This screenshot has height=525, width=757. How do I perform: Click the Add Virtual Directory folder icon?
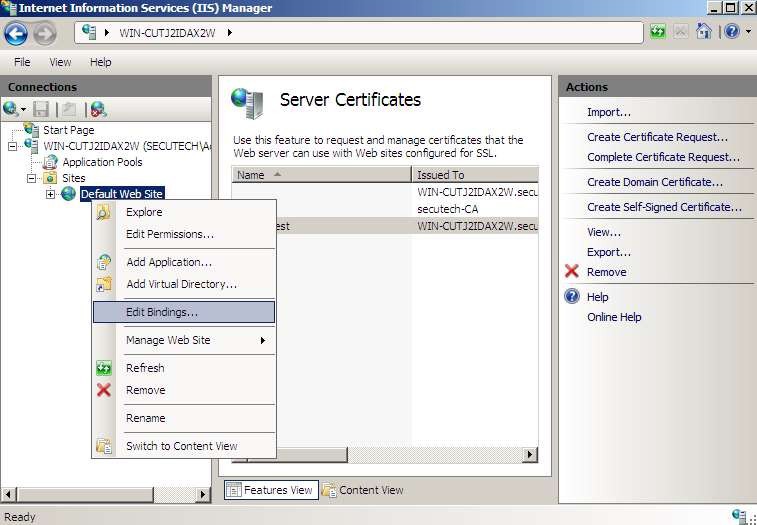pos(104,284)
